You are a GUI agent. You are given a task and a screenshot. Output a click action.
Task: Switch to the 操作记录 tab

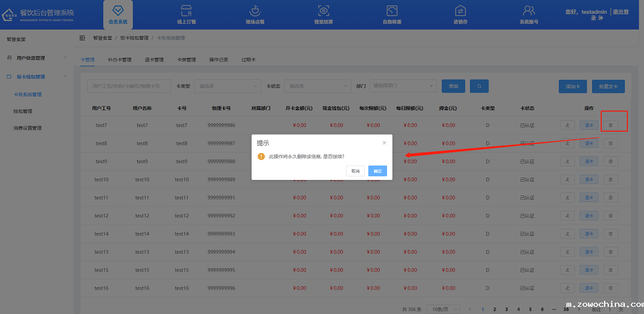tap(218, 60)
